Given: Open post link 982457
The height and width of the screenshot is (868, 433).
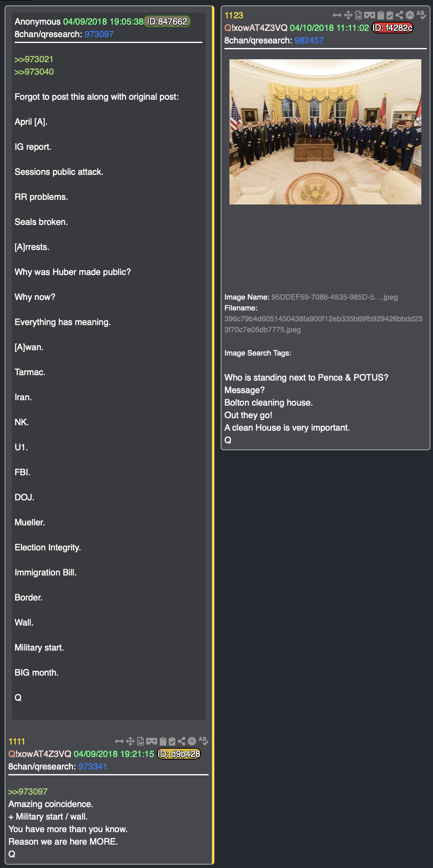Looking at the screenshot, I should coord(309,40).
